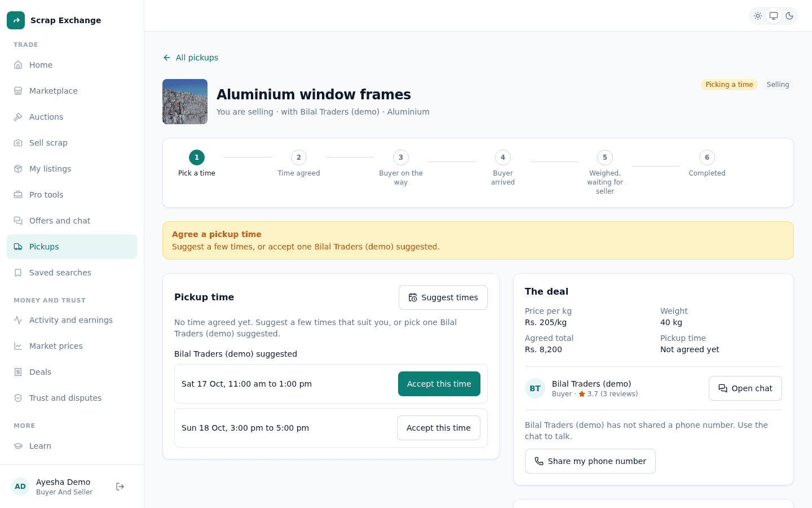Click the Pickups truck icon

pos(18,247)
